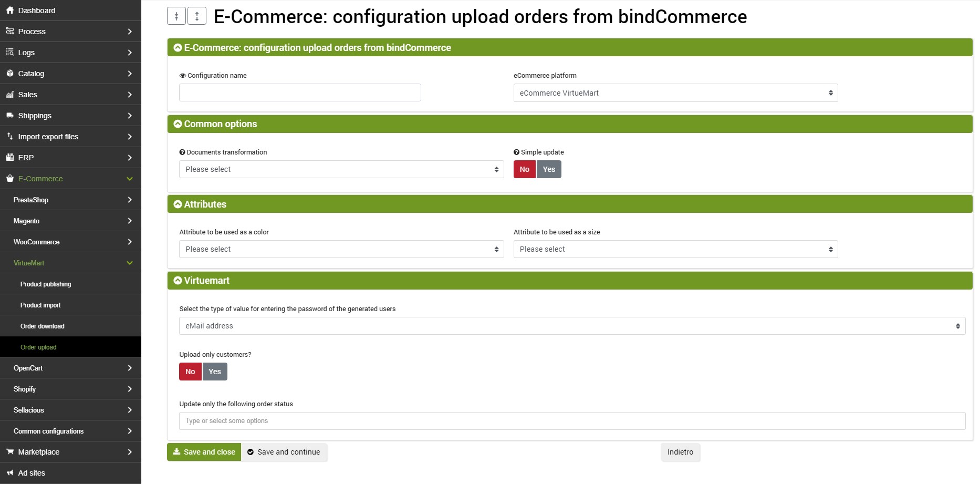Image resolution: width=980 pixels, height=484 pixels.
Task: Click the Catalog box icon in sidebar
Action: [x=10, y=74]
